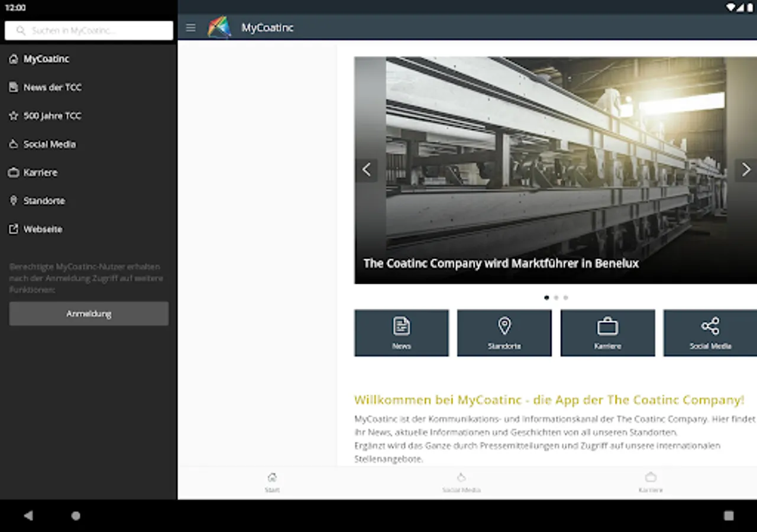Open News der TCC menu entry

[x=89, y=87]
